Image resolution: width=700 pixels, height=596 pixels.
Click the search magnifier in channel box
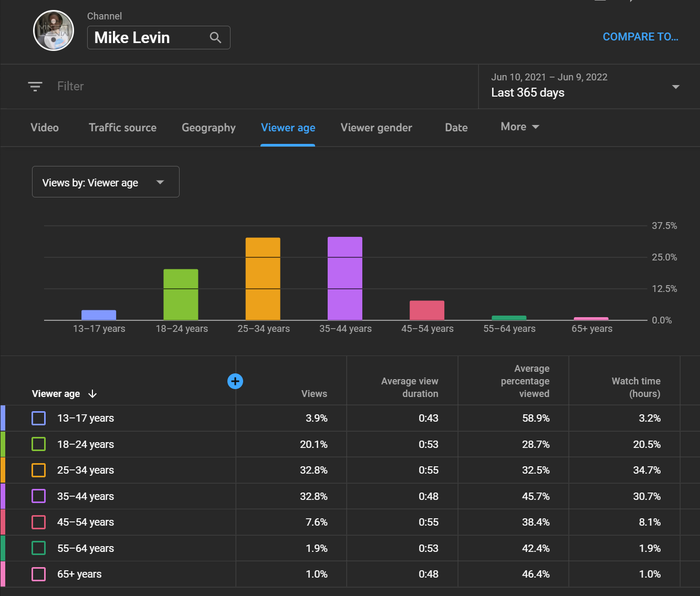215,37
